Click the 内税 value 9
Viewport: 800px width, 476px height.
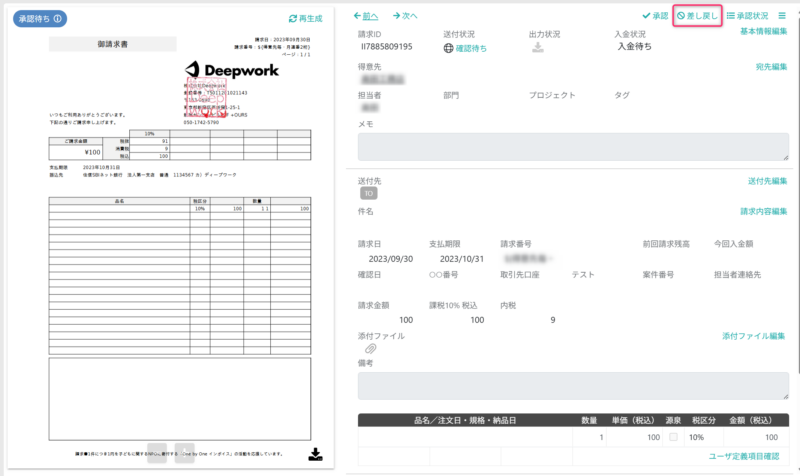tap(553, 320)
